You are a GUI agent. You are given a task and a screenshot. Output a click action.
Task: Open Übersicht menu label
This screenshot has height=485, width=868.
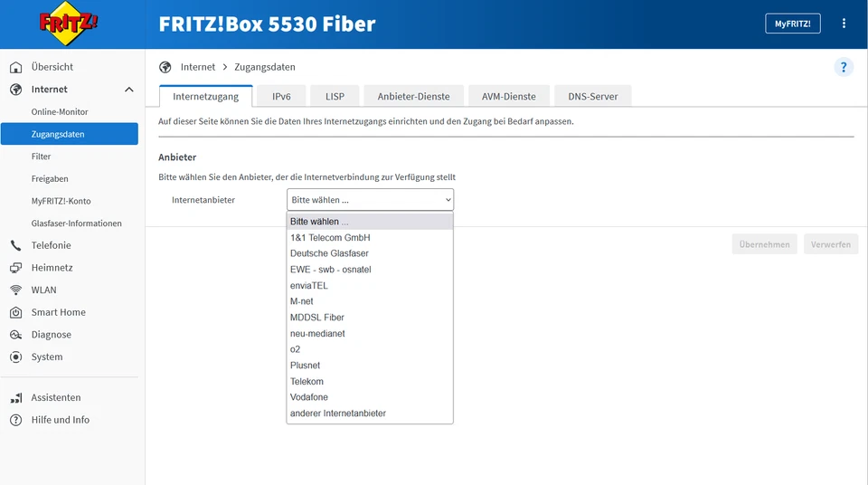52,67
